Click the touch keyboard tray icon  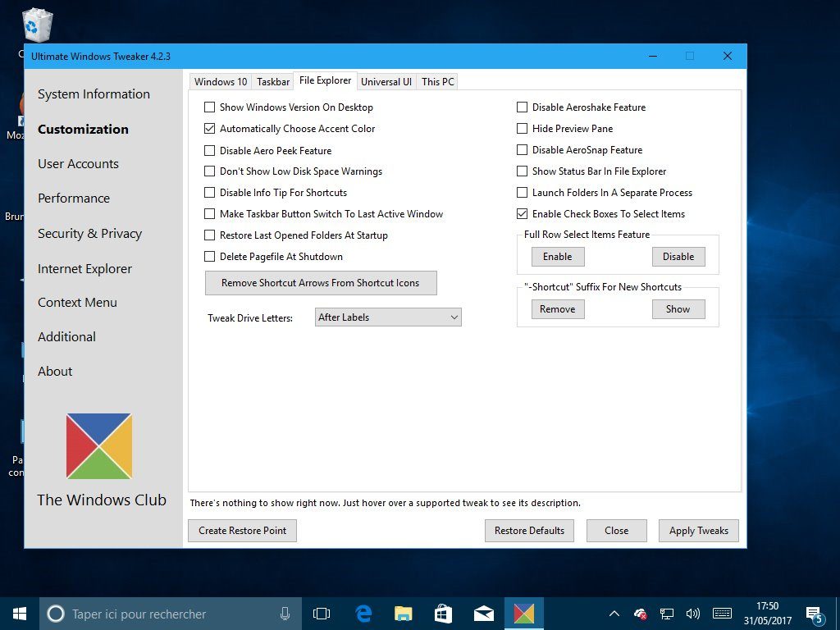[722, 614]
